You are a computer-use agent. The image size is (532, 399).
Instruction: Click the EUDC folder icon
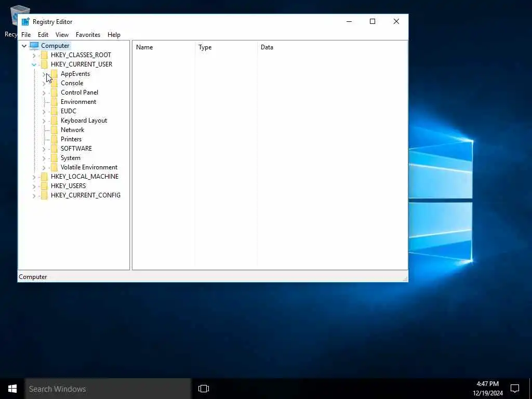pos(54,111)
